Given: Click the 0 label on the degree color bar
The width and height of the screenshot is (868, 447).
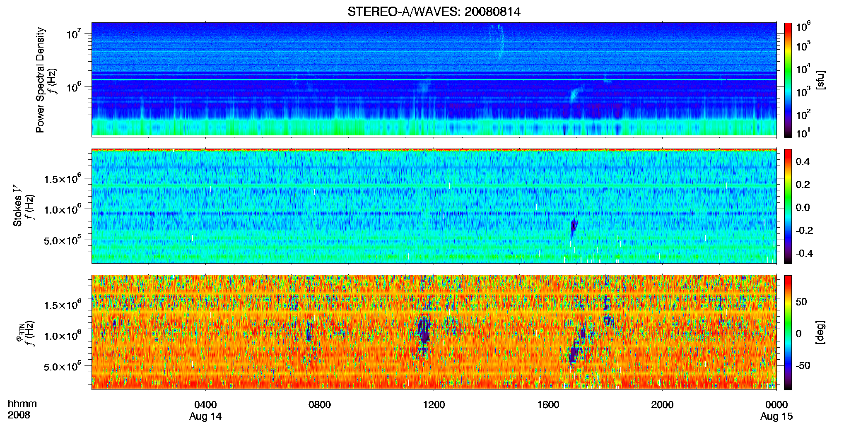Looking at the screenshot, I should (x=799, y=333).
